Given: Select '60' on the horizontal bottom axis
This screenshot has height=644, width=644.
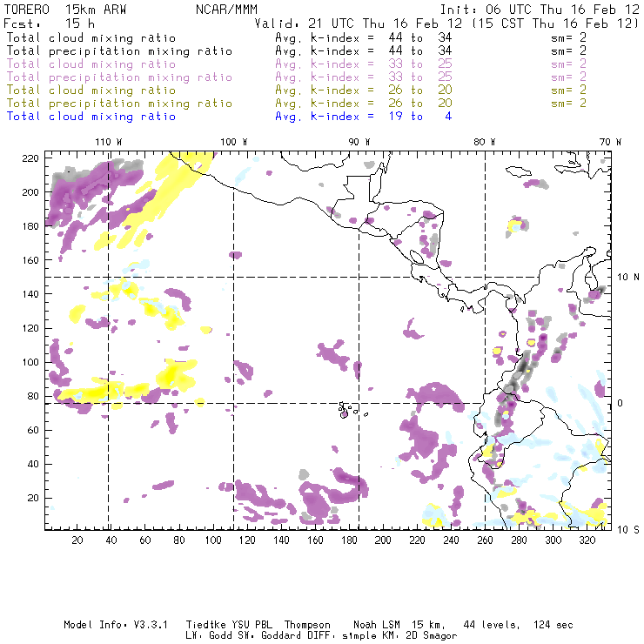Looking at the screenshot, I should point(145,540).
